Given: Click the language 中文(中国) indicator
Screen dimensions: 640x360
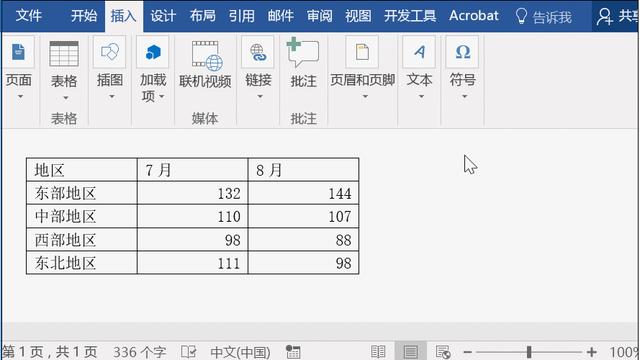Looking at the screenshot, I should click(240, 351).
